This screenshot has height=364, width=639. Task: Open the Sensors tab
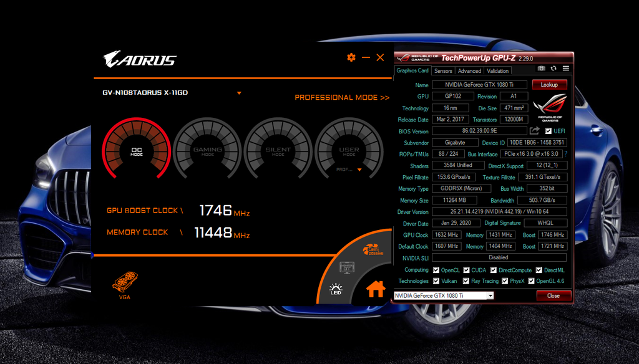443,71
